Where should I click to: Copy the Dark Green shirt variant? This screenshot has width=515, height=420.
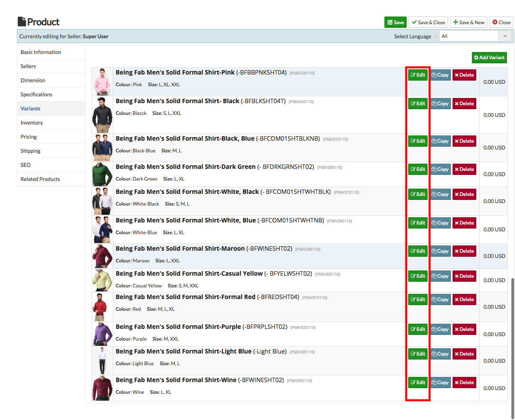[x=440, y=169]
